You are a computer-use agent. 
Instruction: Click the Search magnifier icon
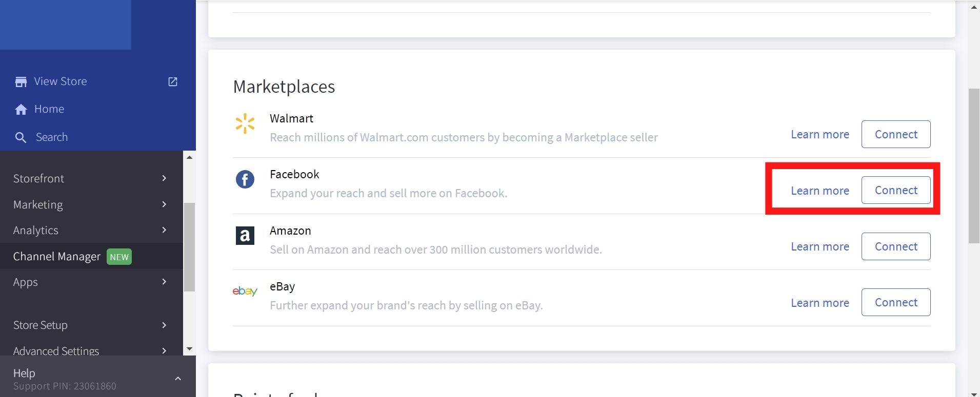(x=21, y=137)
